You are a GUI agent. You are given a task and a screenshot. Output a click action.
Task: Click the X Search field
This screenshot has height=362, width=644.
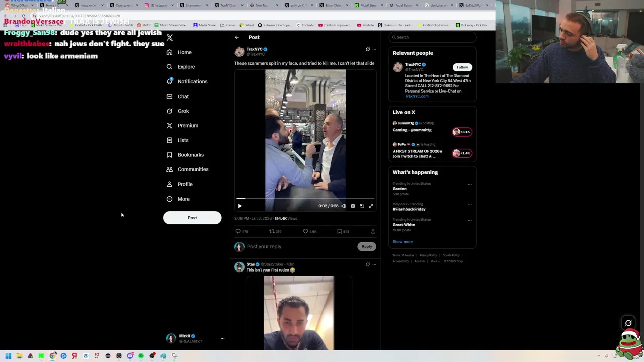[432, 37]
